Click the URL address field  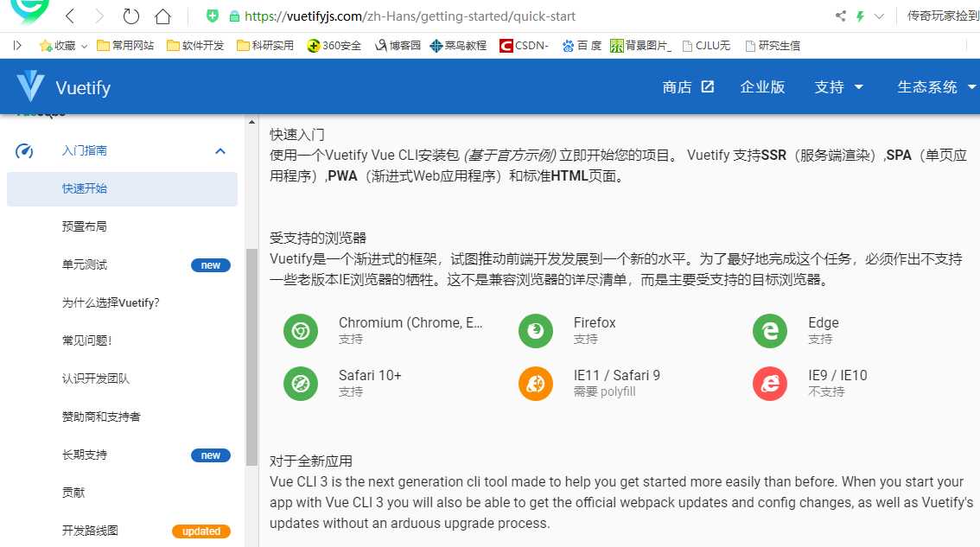click(x=410, y=16)
